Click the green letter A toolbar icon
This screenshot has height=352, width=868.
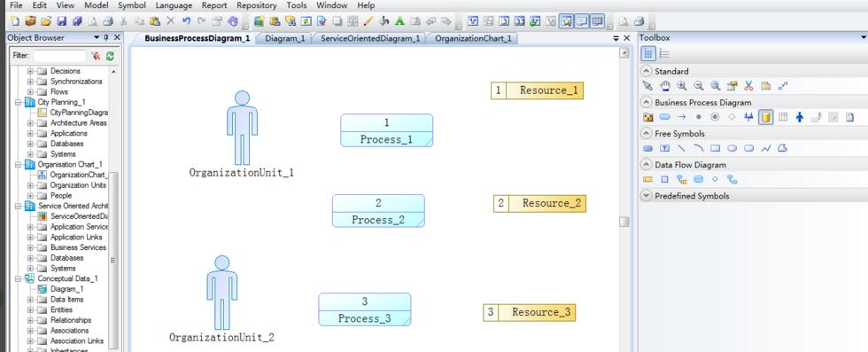[x=399, y=21]
